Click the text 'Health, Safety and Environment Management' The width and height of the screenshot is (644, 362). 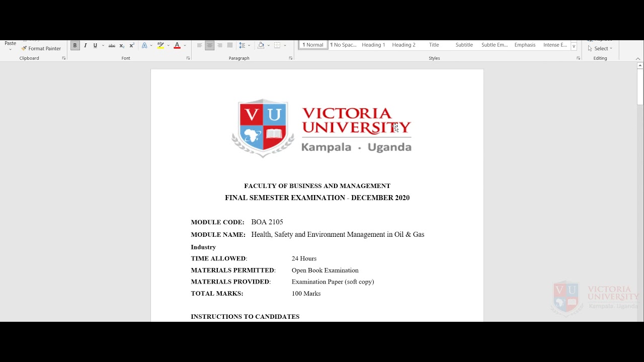click(318, 235)
